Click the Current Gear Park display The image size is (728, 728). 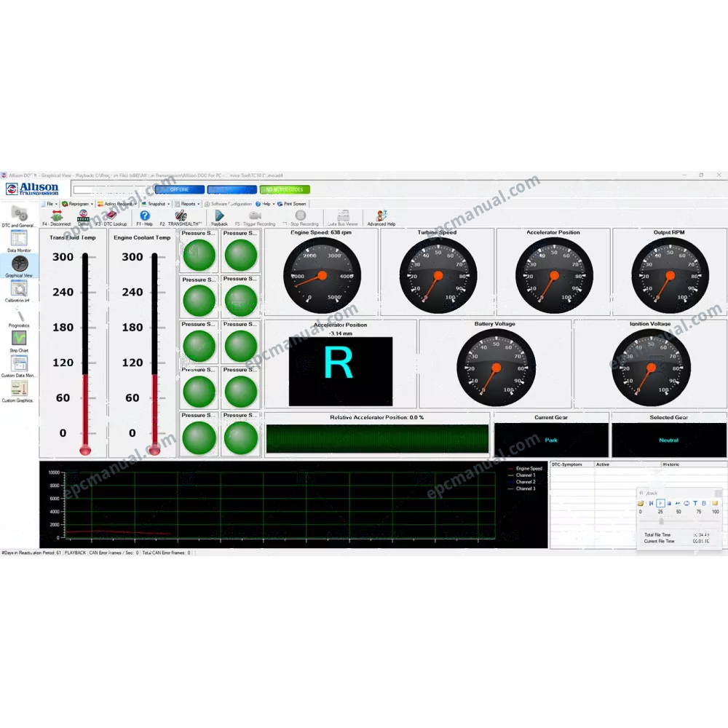[x=551, y=440]
